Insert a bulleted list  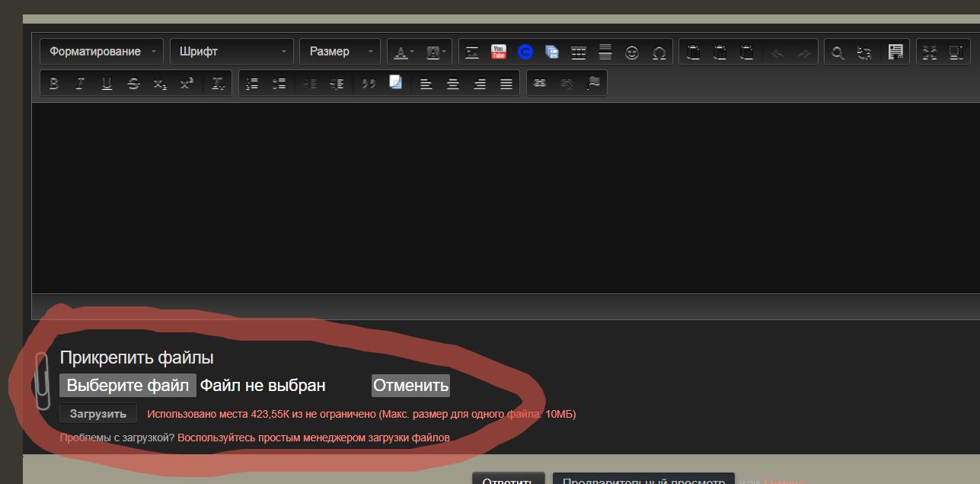tap(279, 84)
